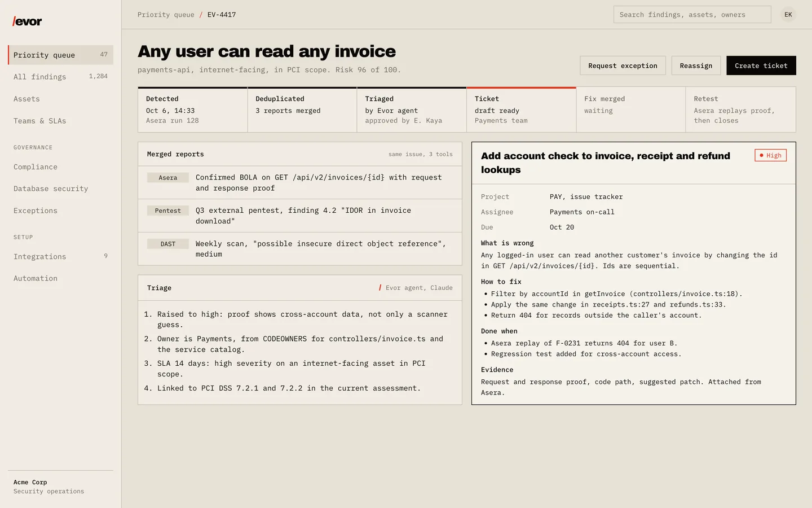Select the Triaged stage
Image resolution: width=812 pixels, height=508 pixels.
[x=412, y=110]
